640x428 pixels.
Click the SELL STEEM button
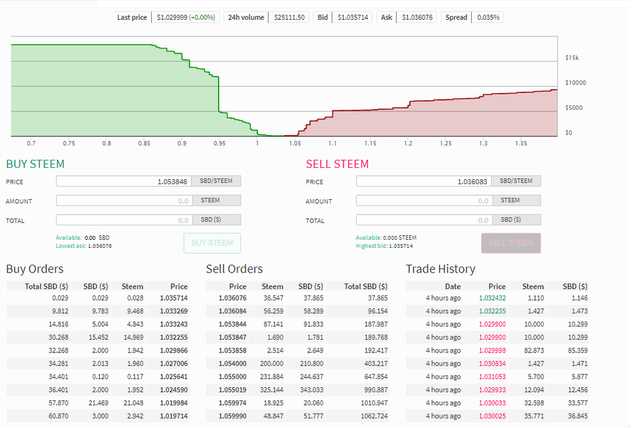511,243
